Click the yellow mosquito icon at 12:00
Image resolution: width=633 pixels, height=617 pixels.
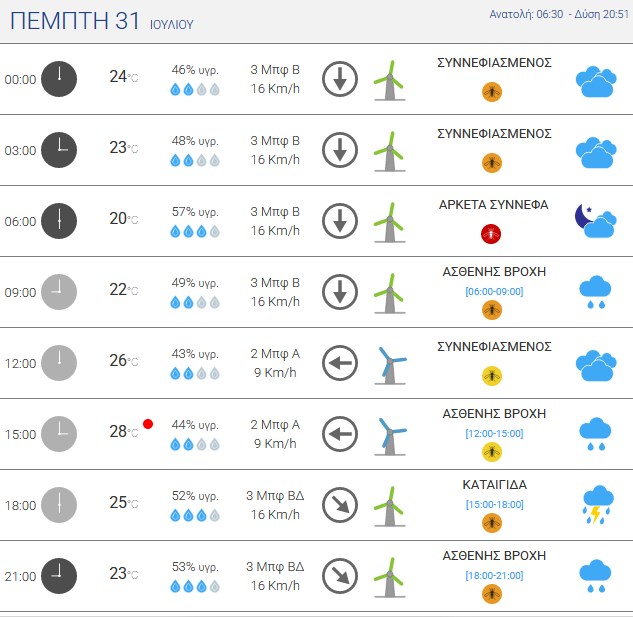coord(492,376)
